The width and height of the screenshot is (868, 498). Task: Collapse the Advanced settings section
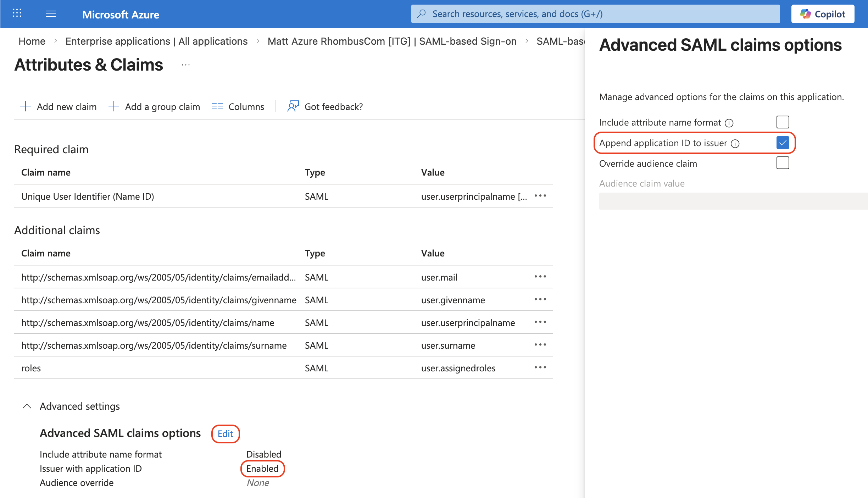(x=27, y=406)
